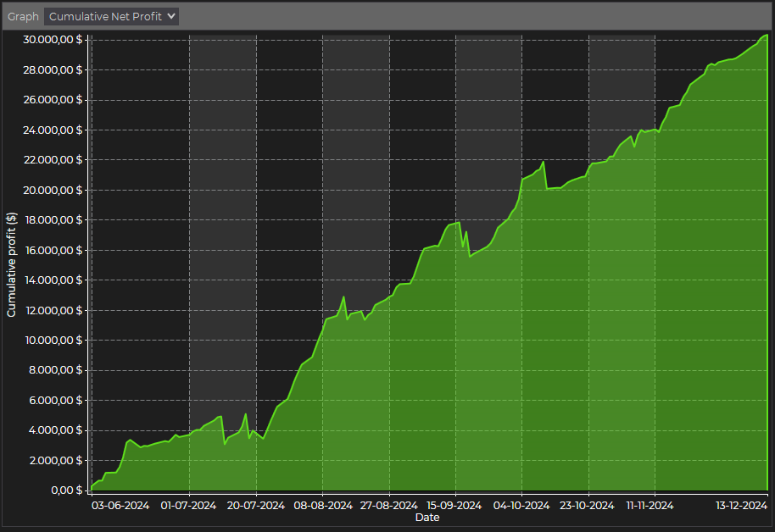Image resolution: width=775 pixels, height=532 pixels.
Task: Click the 10.000,00 $ y-axis label
Action: pos(53,341)
